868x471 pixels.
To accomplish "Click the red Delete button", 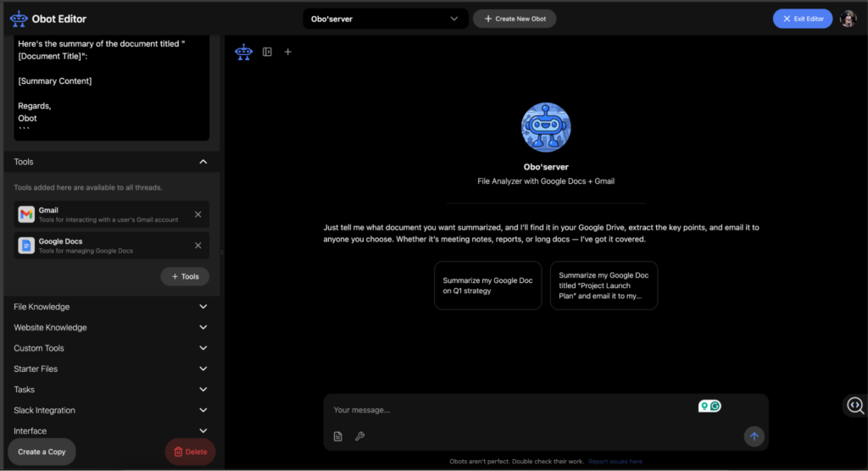I will [x=191, y=452].
